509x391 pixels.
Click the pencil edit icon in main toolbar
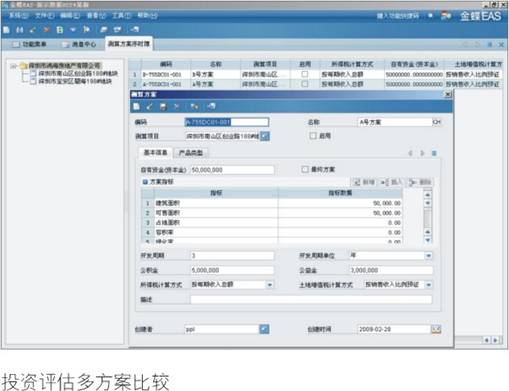click(33, 30)
